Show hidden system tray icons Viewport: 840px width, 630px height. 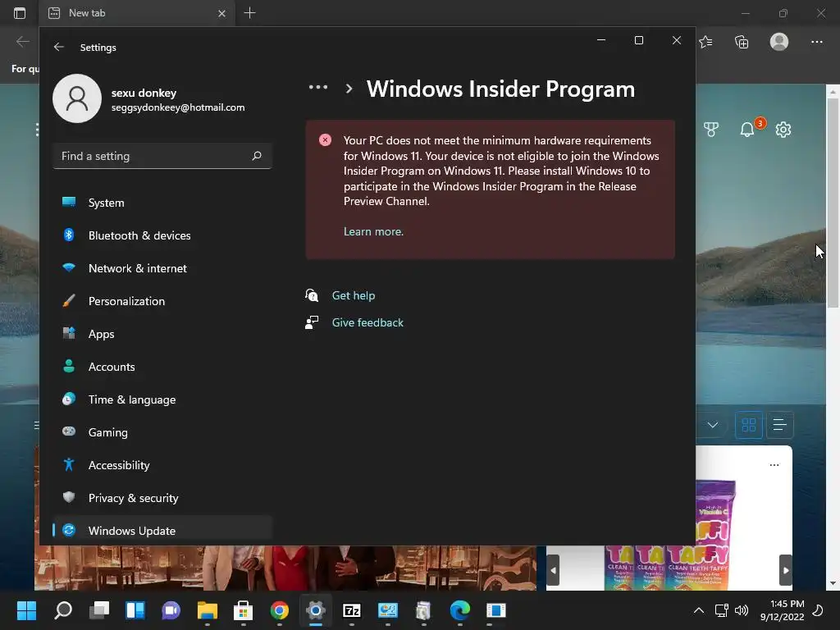coord(699,610)
